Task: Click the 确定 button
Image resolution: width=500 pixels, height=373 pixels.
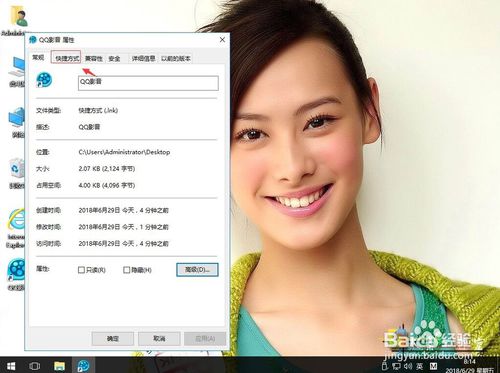Action: (113, 338)
